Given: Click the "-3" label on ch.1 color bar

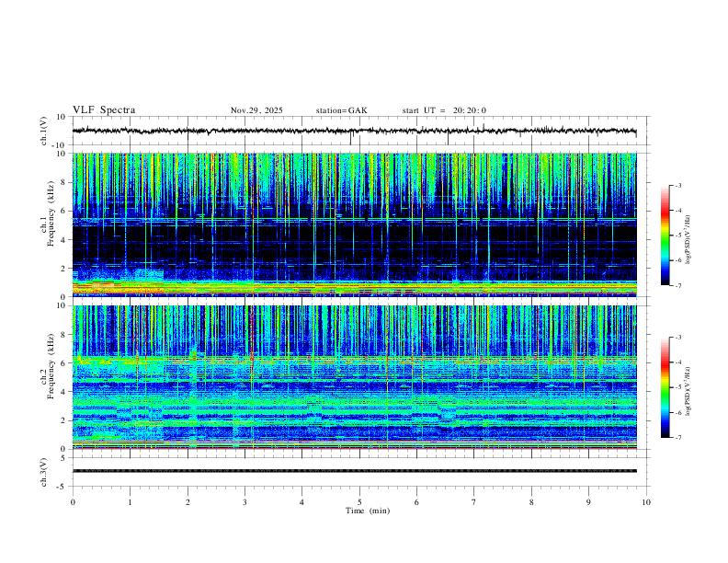Looking at the screenshot, I should tap(677, 185).
